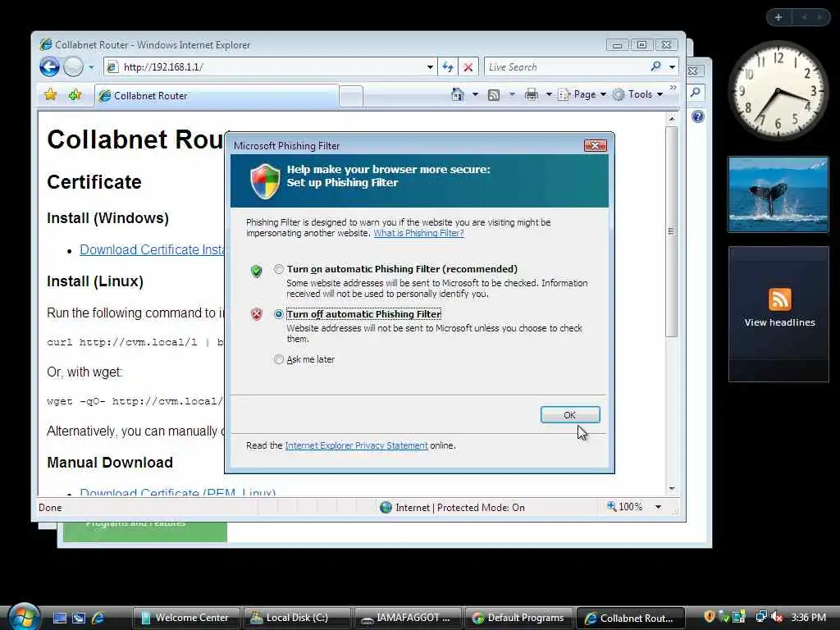Click the network connection tray icon
840x630 pixels.
(x=760, y=617)
